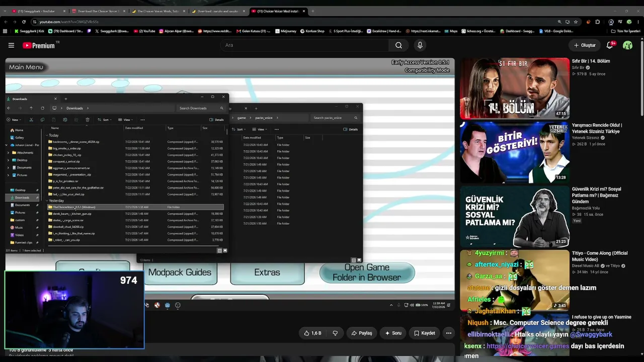Viewport: 644px width, 362px height.
Task: Open Sort dropdown in packs_voice window
Action: point(238,129)
